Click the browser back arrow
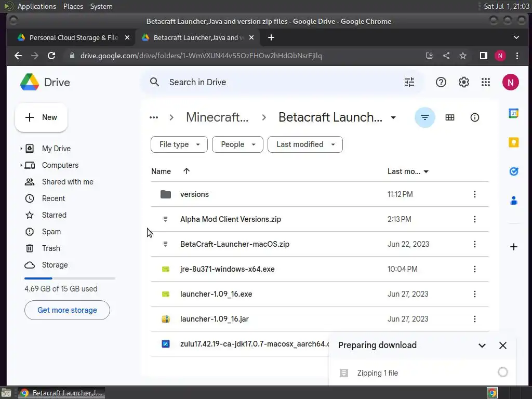 pos(18,56)
